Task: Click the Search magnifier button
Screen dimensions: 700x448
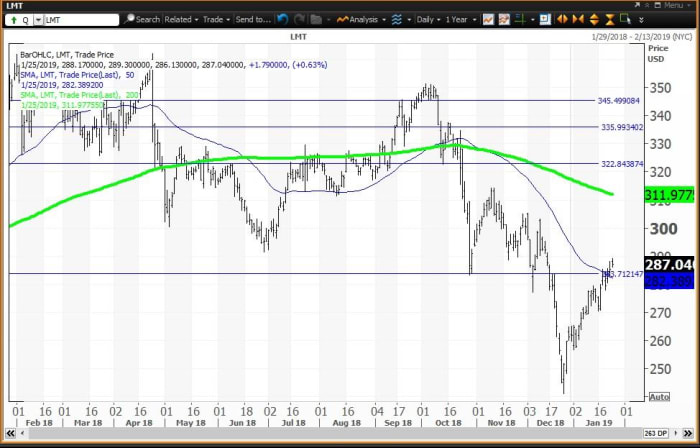Action: tap(142, 20)
